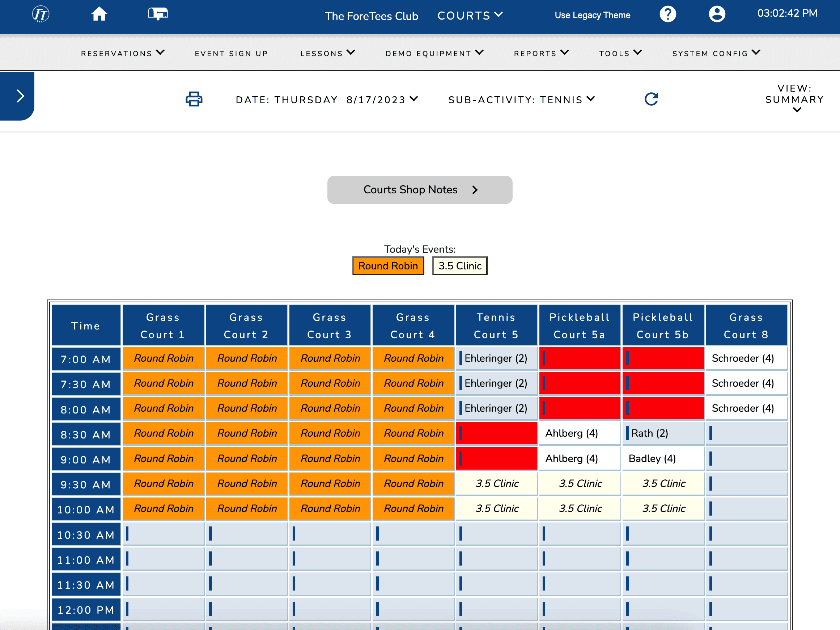Click the ForeTees FT logo icon
The image size is (840, 630).
(40, 14)
